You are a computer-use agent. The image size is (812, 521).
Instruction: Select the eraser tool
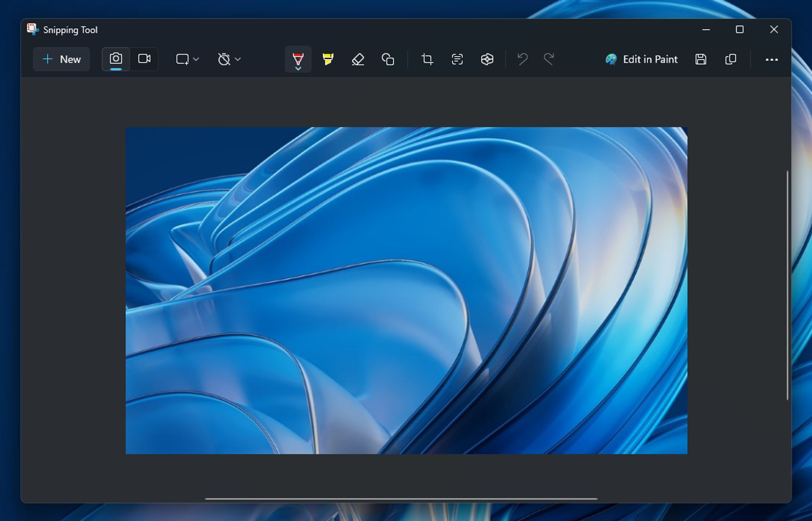click(x=357, y=59)
